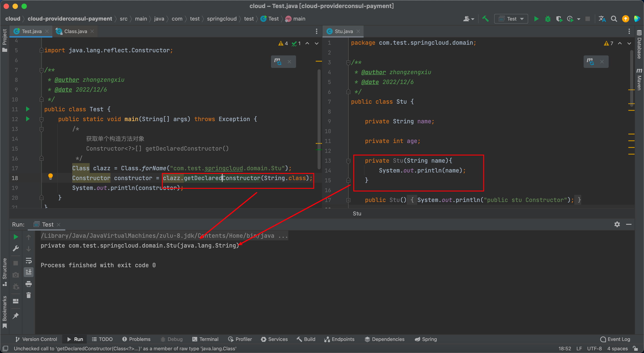Reload Maven changes in Test.java editor
Viewport: 644px width, 353px height.
point(278,61)
